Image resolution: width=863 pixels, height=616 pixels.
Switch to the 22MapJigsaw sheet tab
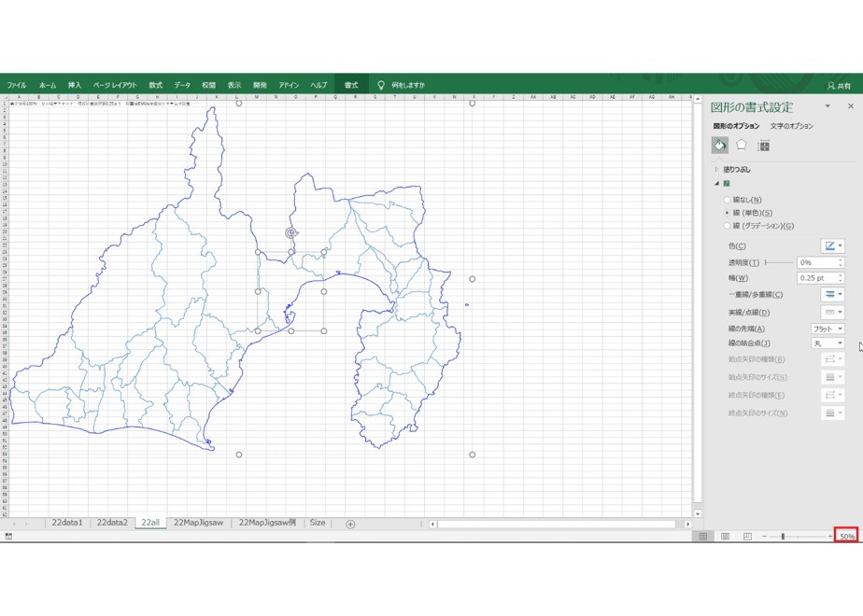click(198, 523)
